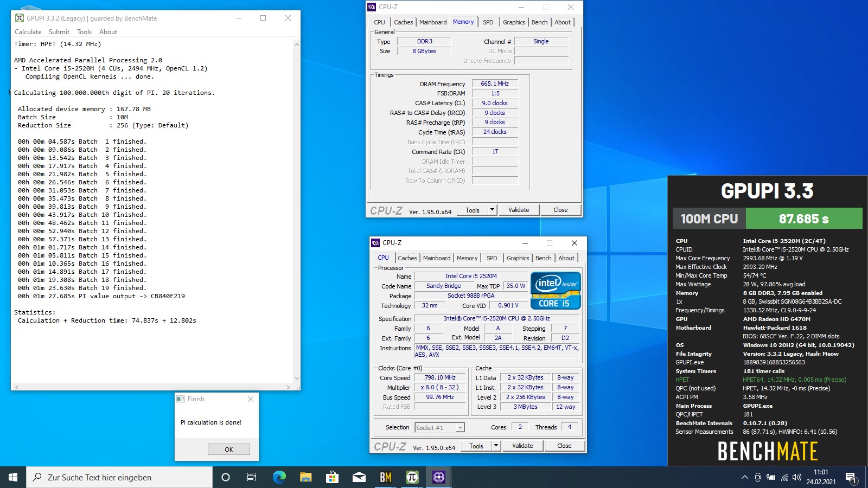Open Graphics tab in lower CPU-Z window
Image resolution: width=868 pixels, height=488 pixels.
pyautogui.click(x=518, y=258)
